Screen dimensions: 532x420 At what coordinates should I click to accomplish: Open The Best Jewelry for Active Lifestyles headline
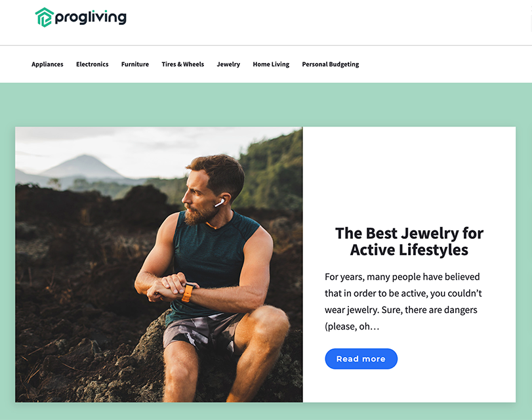(409, 241)
